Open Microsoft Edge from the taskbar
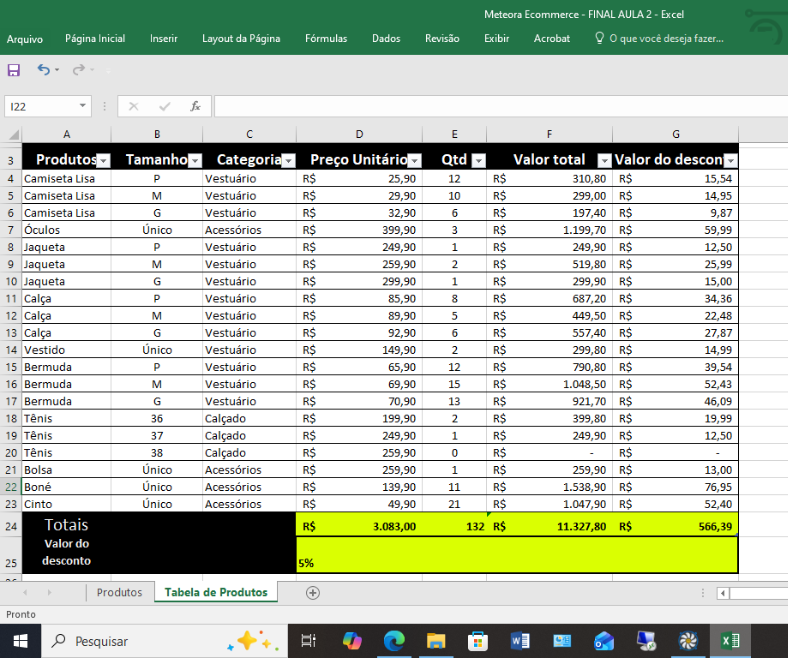This screenshot has height=658, width=788. [x=393, y=641]
